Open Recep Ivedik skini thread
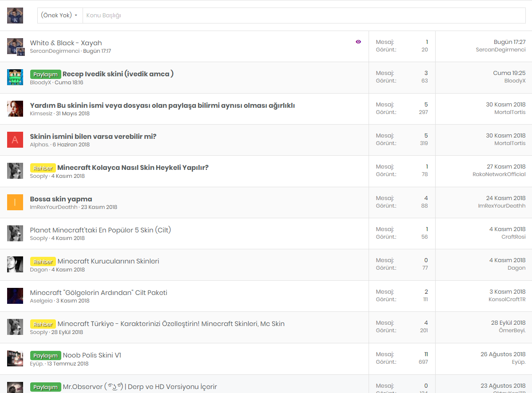Image resolution: width=532 pixels, height=393 pixels. pos(118,74)
